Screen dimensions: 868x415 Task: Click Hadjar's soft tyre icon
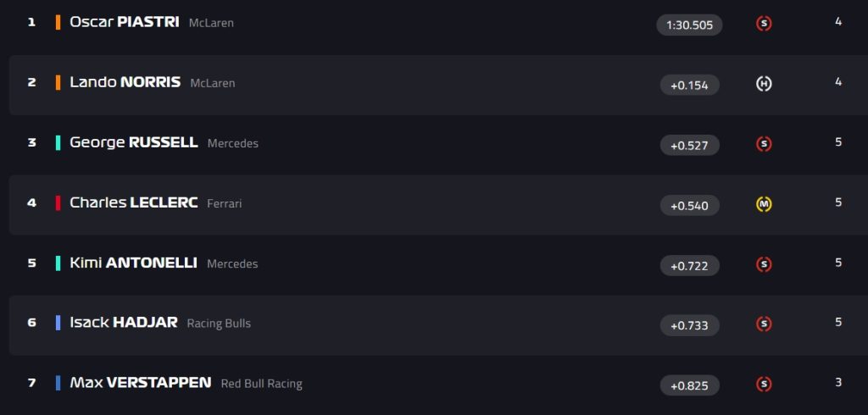[x=764, y=324]
